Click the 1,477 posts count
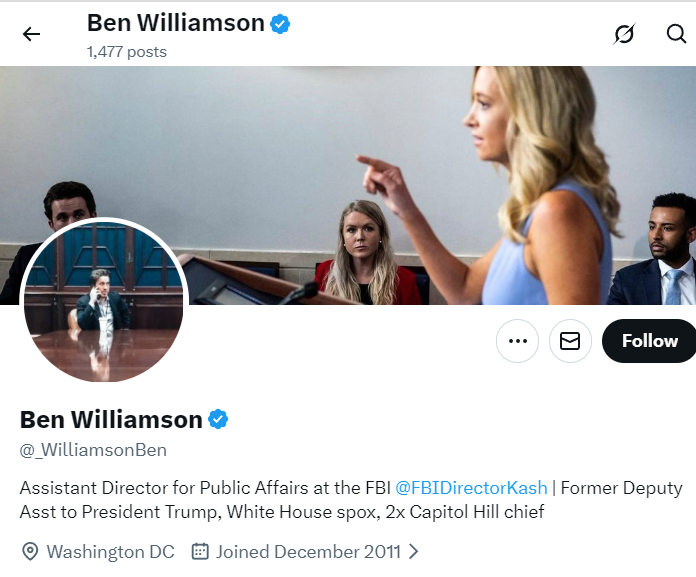Screen dimensions: 696x577 point(127,52)
